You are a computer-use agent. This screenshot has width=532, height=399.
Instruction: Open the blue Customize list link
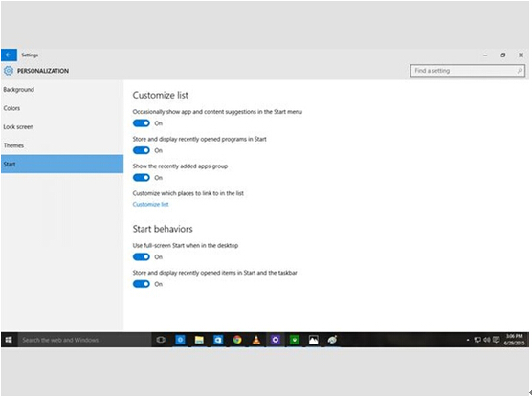coord(150,204)
